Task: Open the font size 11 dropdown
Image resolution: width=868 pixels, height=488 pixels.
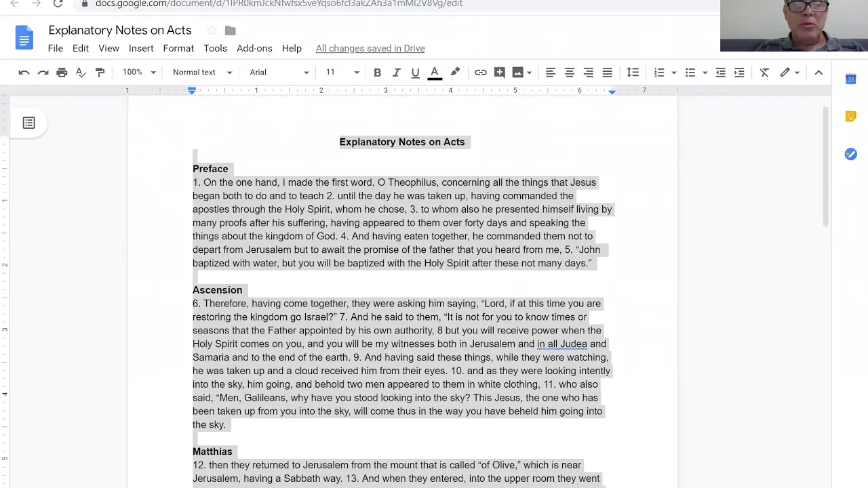Action: pos(342,73)
